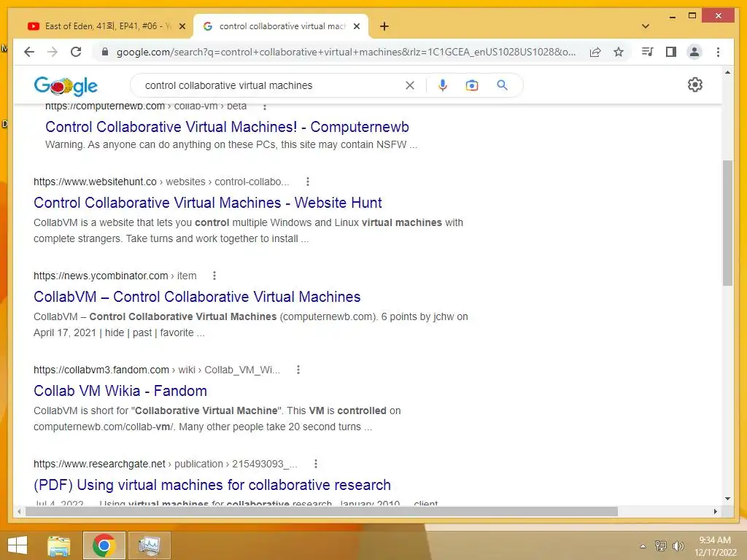Open File Explorer from taskbar
Image resolution: width=747 pixels, height=560 pixels.
tap(59, 545)
